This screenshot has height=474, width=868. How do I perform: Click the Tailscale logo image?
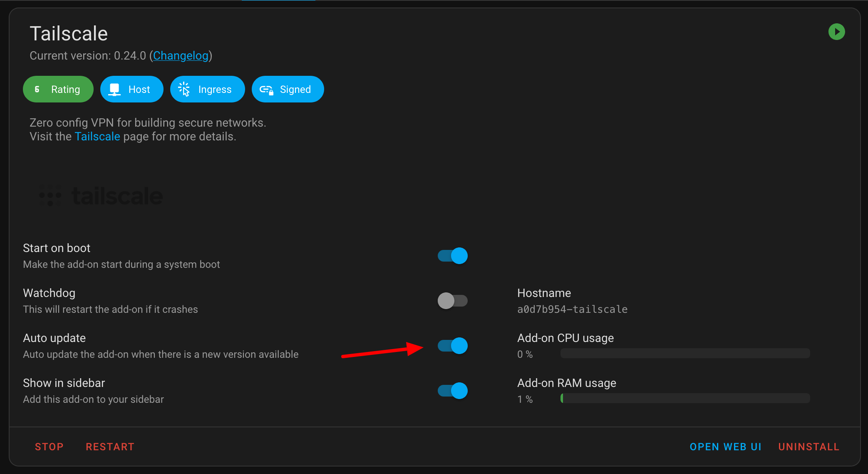click(100, 196)
